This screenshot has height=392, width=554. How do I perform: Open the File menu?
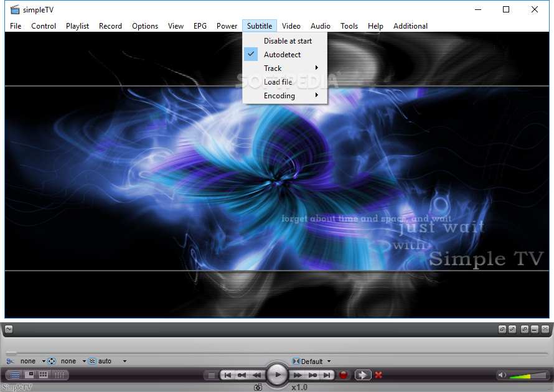[x=16, y=26]
